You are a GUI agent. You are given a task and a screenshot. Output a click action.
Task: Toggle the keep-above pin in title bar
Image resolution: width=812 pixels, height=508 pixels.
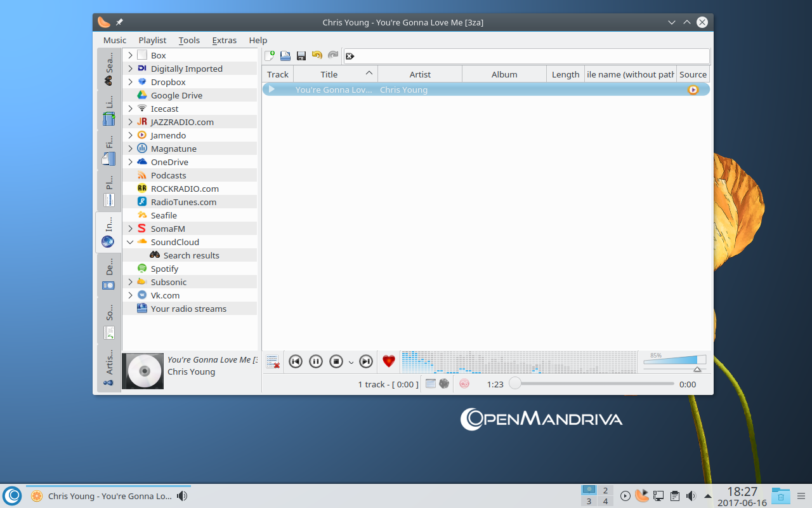(x=119, y=22)
